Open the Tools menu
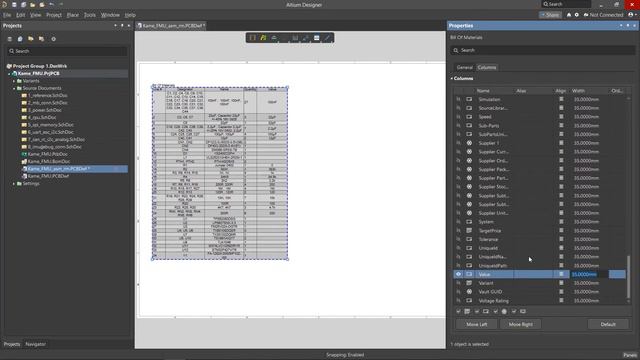The width and height of the screenshot is (640, 360). tap(89, 15)
